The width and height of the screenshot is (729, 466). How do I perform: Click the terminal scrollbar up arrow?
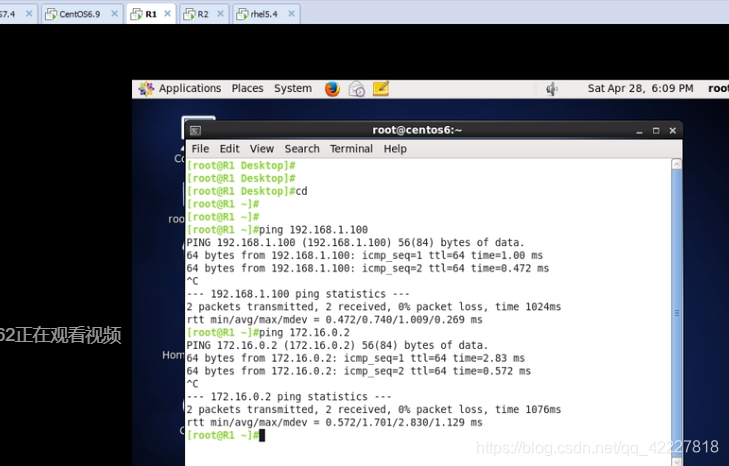(x=677, y=164)
